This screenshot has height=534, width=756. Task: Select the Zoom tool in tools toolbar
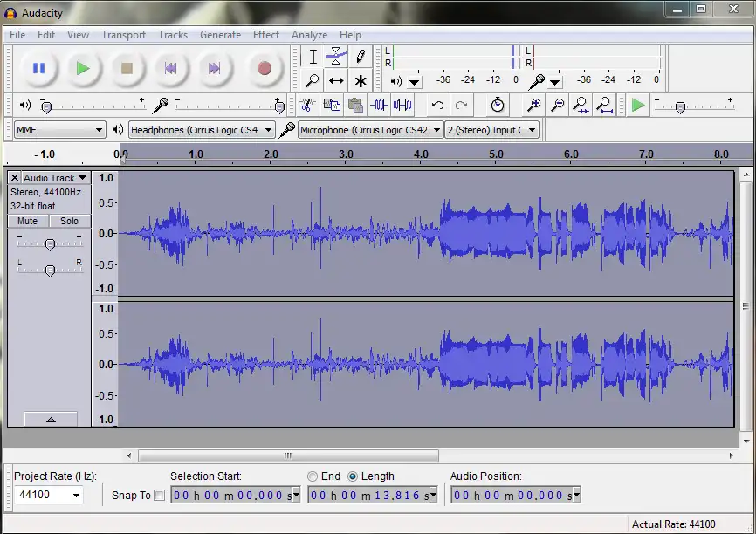click(313, 80)
